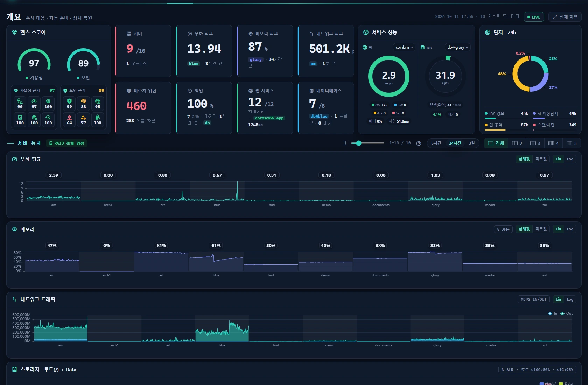Switch to the 5-column layout
The height and width of the screenshot is (385, 588).
pyautogui.click(x=572, y=143)
